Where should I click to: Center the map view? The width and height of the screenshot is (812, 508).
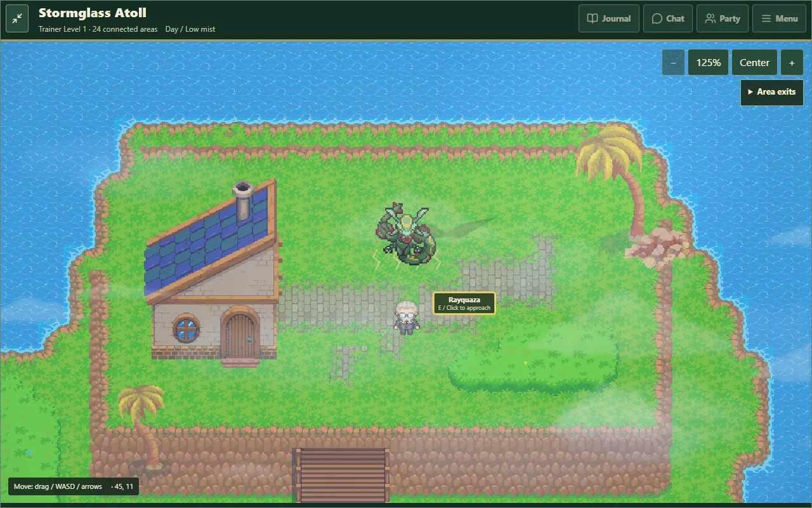click(754, 62)
